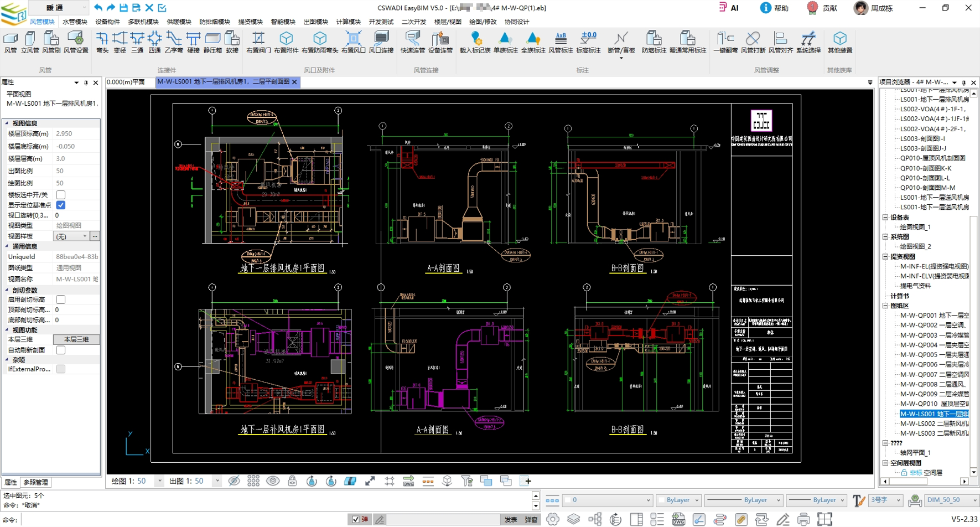Screen dimensions: 980x527
Task: Open the ByLayer color swatch selector
Action: (679, 500)
